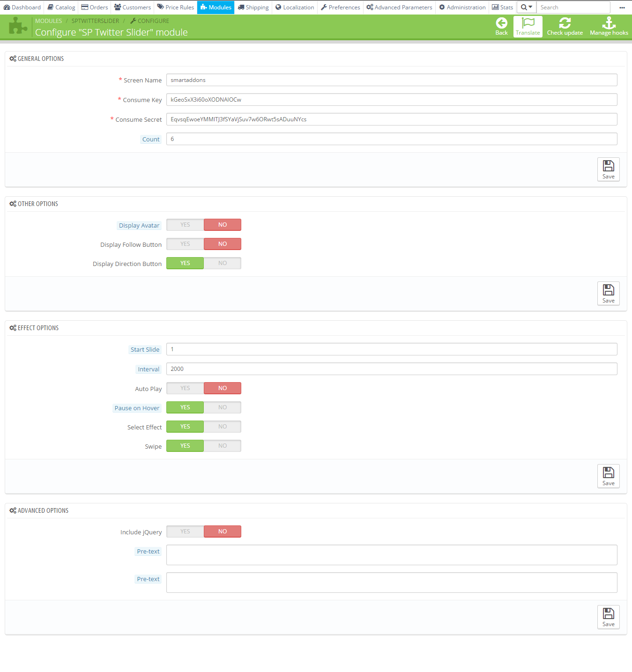Focus the Interval input field
This screenshot has height=672, width=632.
392,369
